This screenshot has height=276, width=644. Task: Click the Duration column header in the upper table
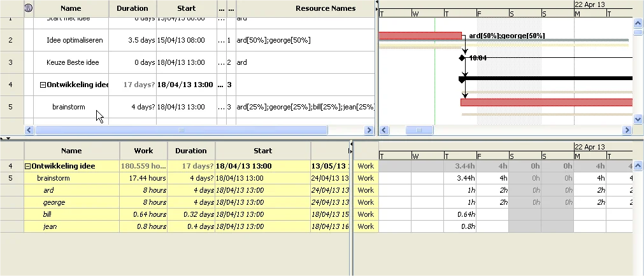point(132,8)
